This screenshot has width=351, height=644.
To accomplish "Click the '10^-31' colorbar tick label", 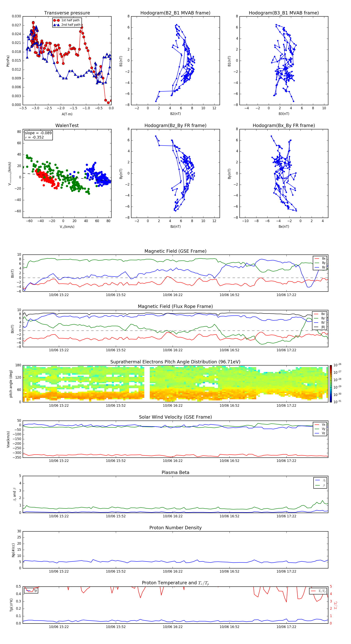I will tap(337, 402).
